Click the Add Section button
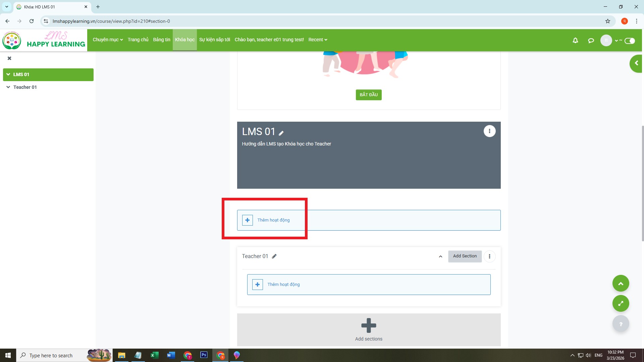 465,256
